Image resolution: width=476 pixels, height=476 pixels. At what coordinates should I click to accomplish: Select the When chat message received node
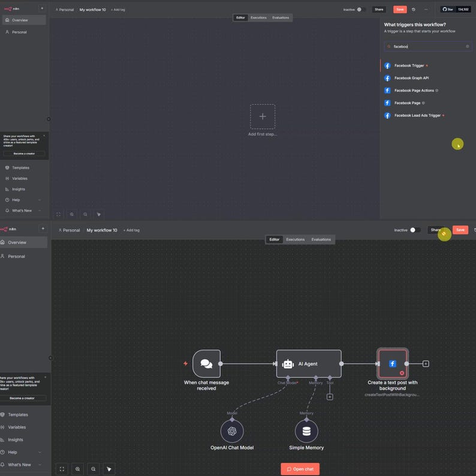coord(206,364)
